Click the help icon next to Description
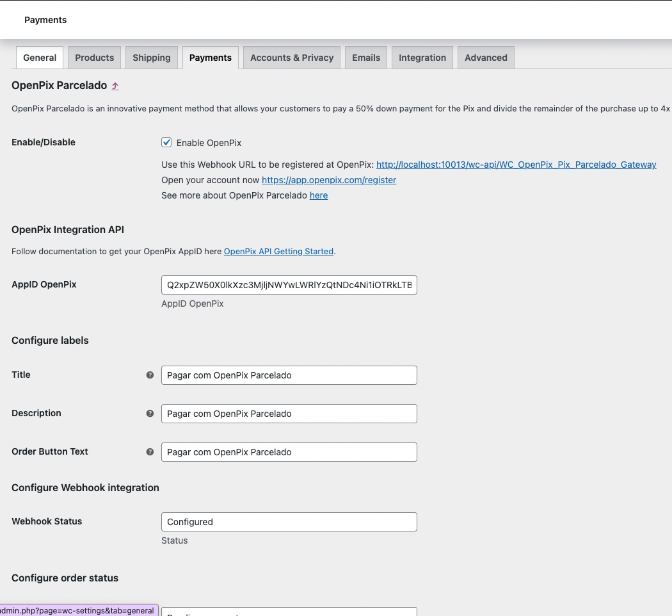 click(x=150, y=414)
